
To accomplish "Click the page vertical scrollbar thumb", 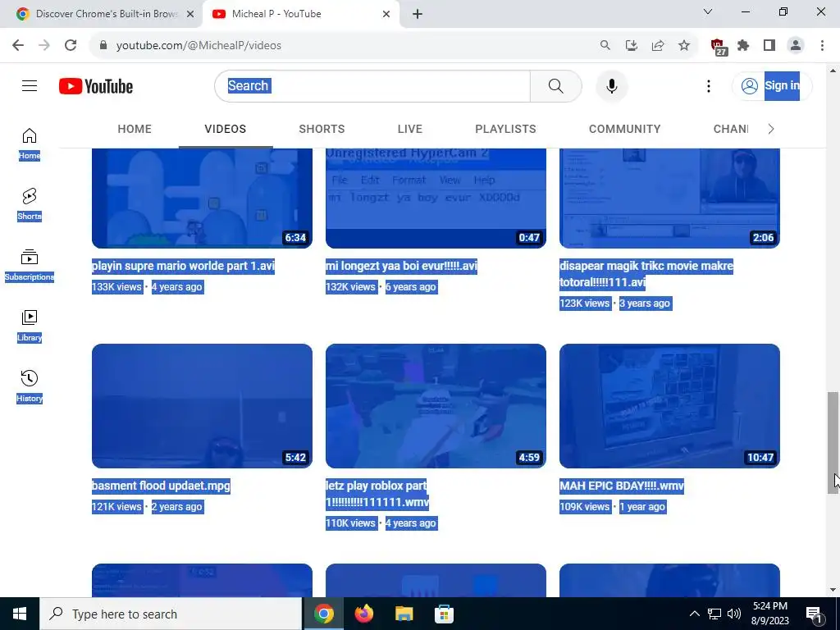I will click(x=833, y=442).
